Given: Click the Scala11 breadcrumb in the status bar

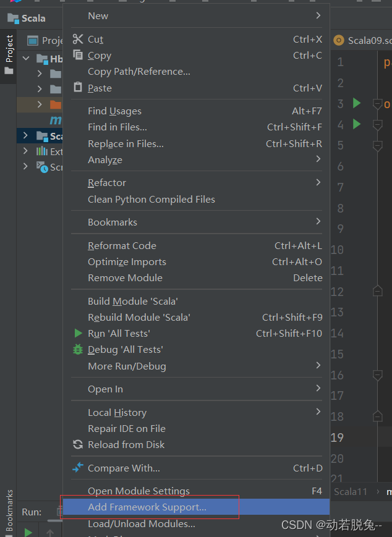Looking at the screenshot, I should [349, 491].
